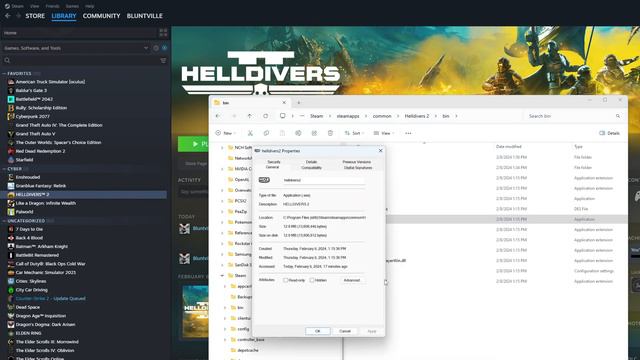
Task: Click Explorer up-one-level arrow
Action: 250,116
